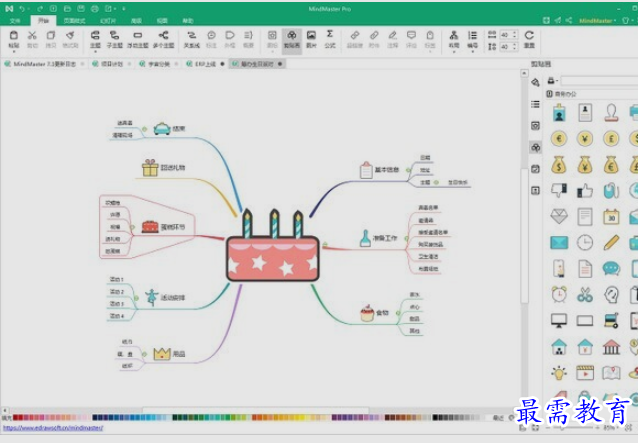Switch to the View ribbon tab
This screenshot has width=638, height=443.
point(162,21)
